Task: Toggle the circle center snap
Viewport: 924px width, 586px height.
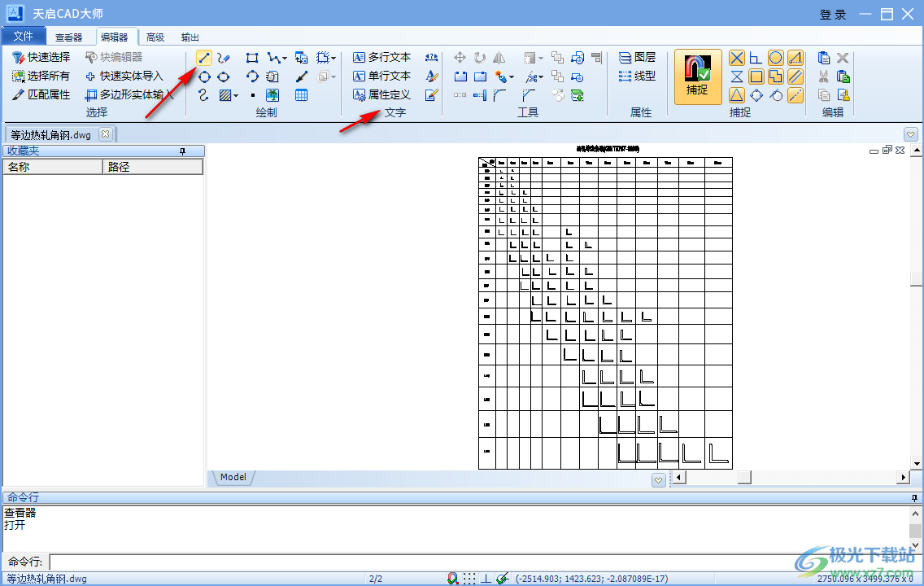Action: coord(775,58)
